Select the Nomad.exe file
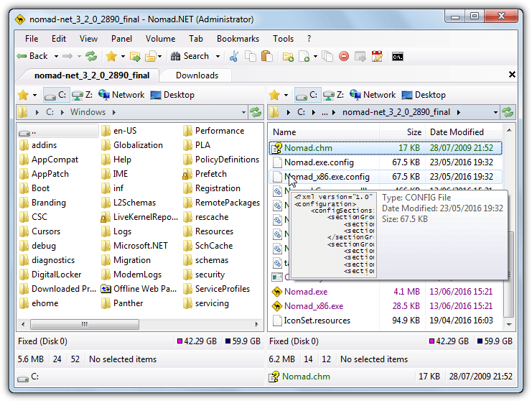Screen dimensions: 532x401 [386, 292]
